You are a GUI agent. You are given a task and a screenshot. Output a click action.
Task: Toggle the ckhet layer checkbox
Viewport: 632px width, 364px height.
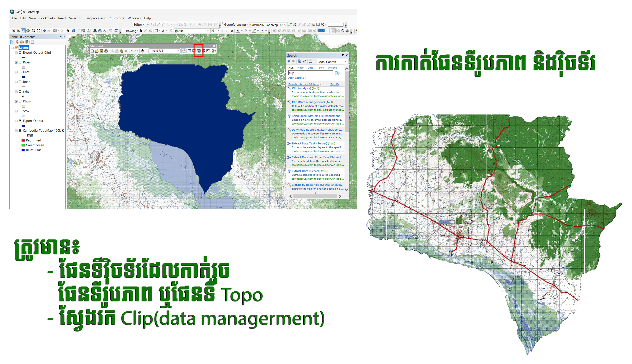coord(20,92)
